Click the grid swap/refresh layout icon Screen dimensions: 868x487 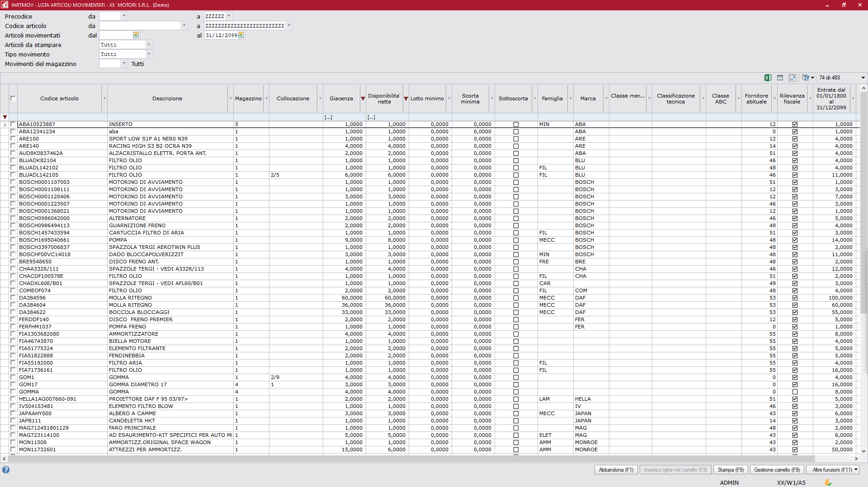pos(792,78)
